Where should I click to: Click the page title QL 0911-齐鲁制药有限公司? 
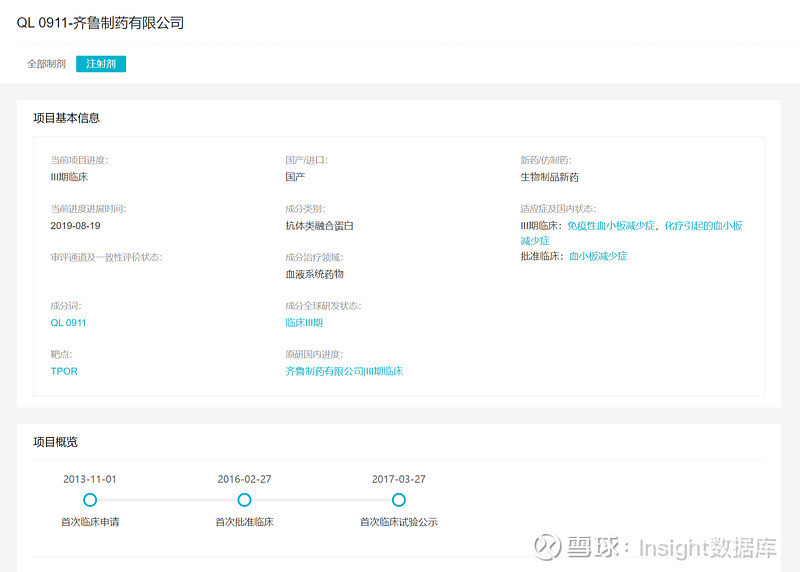100,23
